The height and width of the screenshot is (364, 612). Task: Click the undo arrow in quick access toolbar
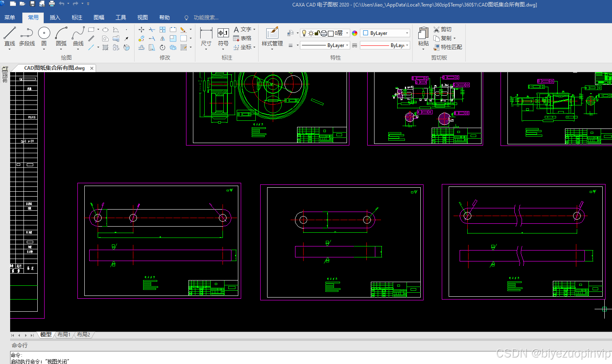point(62,4)
